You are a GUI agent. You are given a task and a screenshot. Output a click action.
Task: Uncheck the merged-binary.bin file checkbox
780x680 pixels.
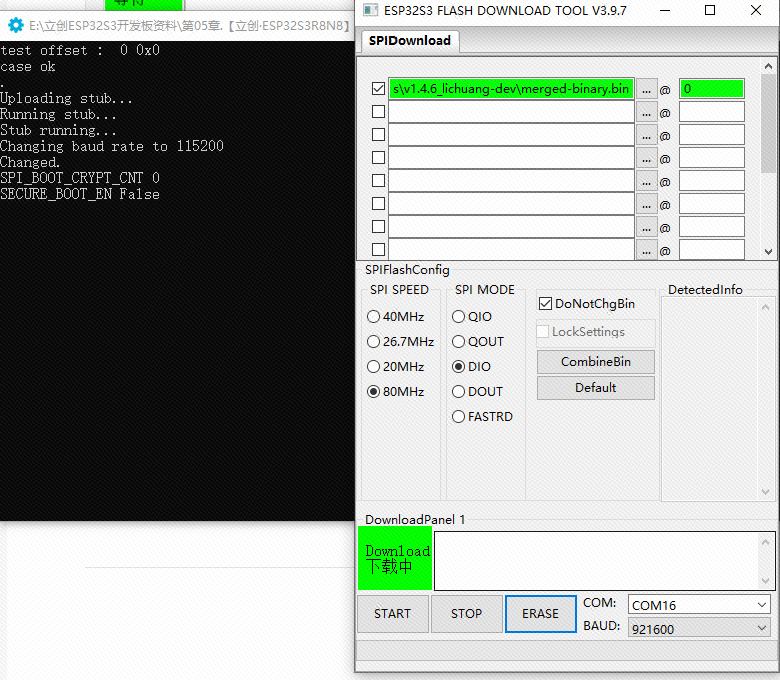tap(378, 89)
